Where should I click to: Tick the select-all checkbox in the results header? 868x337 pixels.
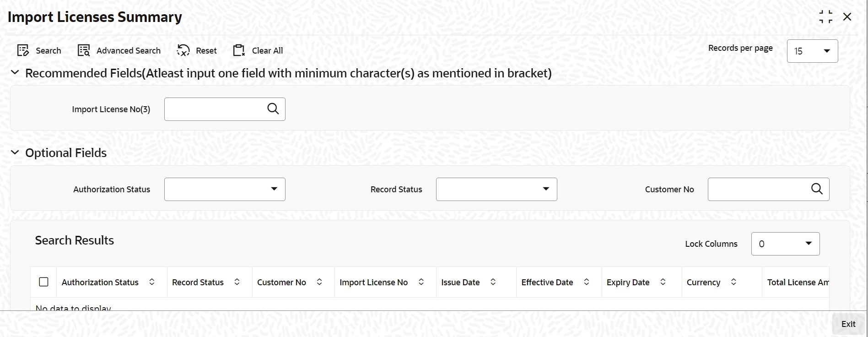(x=44, y=282)
